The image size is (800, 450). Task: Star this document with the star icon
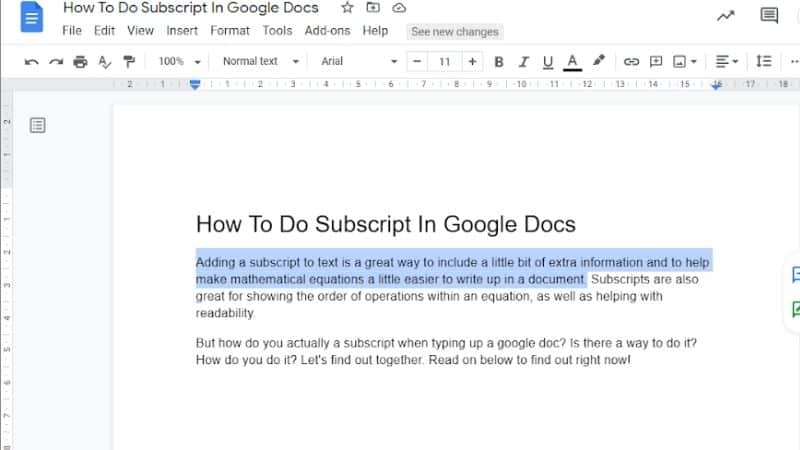pyautogui.click(x=347, y=8)
